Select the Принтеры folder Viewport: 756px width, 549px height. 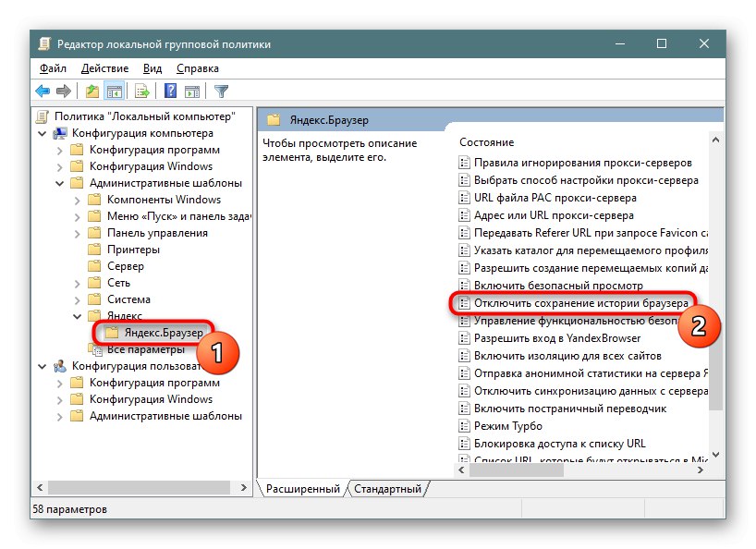coord(133,250)
